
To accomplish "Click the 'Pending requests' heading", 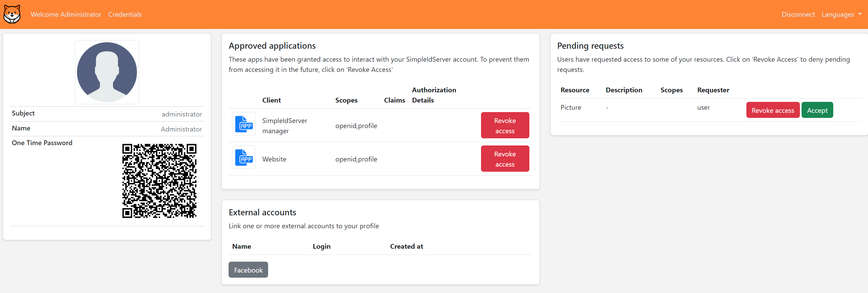I will click(x=590, y=46).
